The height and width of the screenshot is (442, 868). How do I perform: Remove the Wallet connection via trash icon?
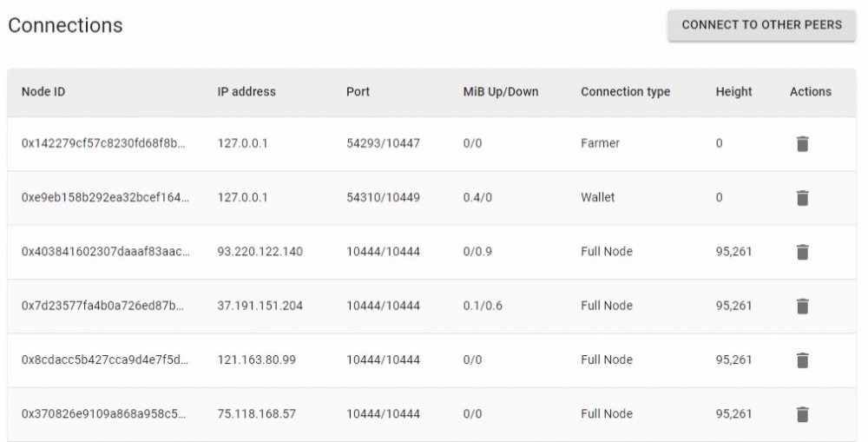point(802,198)
